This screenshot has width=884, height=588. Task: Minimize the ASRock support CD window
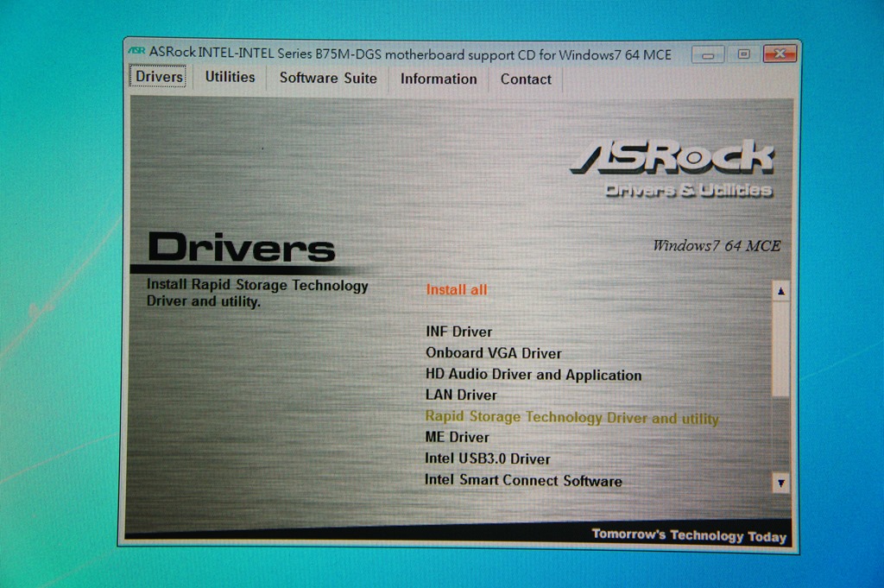708,54
